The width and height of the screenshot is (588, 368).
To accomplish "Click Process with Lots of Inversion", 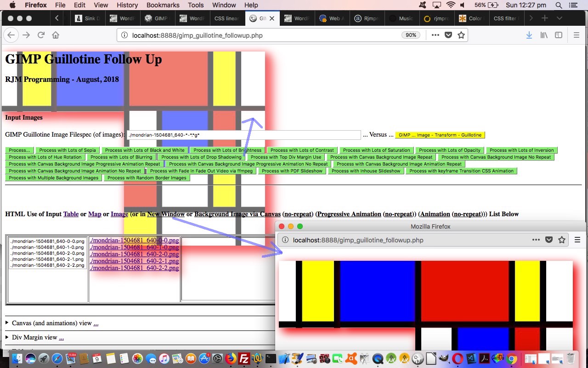I will pos(522,150).
